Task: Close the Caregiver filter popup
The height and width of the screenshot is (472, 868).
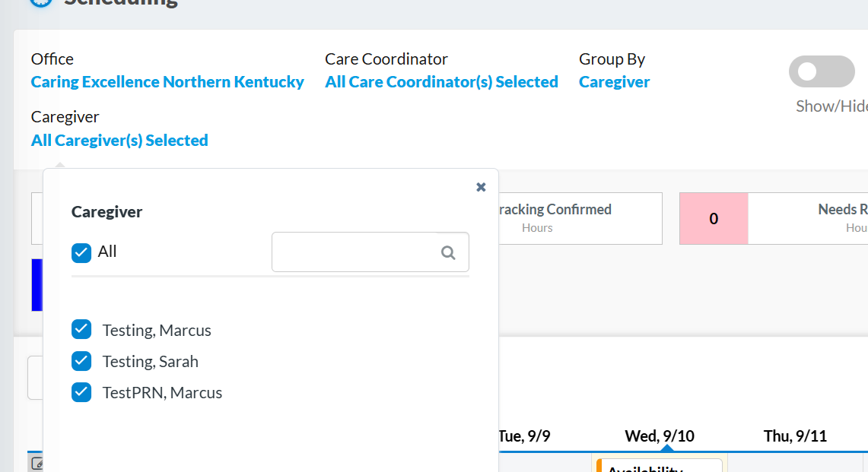Action: tap(481, 187)
